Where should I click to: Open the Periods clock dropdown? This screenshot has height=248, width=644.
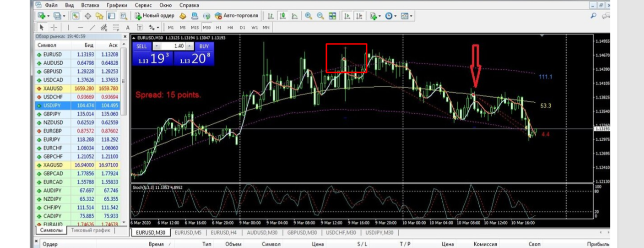point(390,16)
